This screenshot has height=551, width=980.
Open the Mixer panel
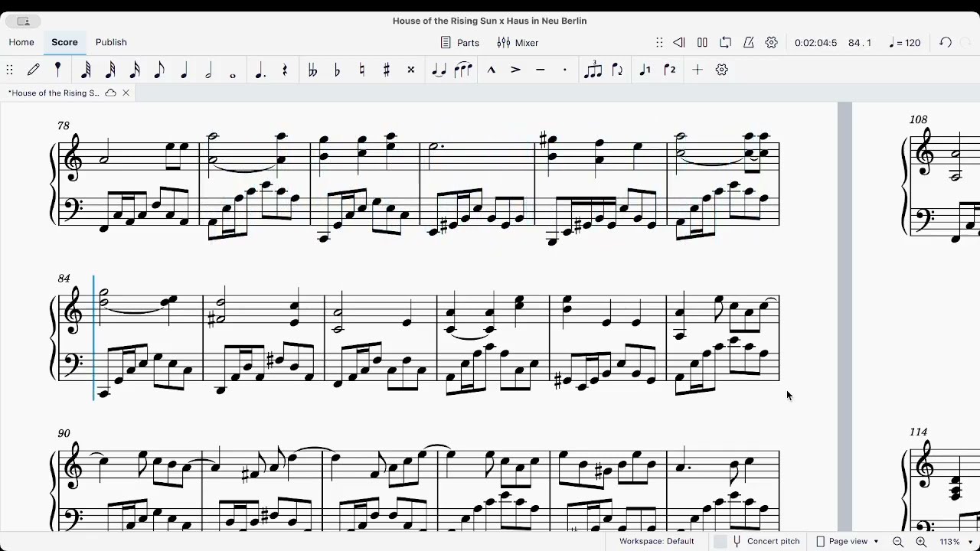[x=518, y=43]
